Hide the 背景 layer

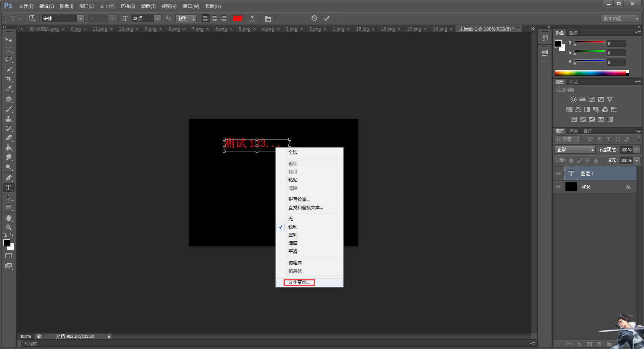coord(558,187)
